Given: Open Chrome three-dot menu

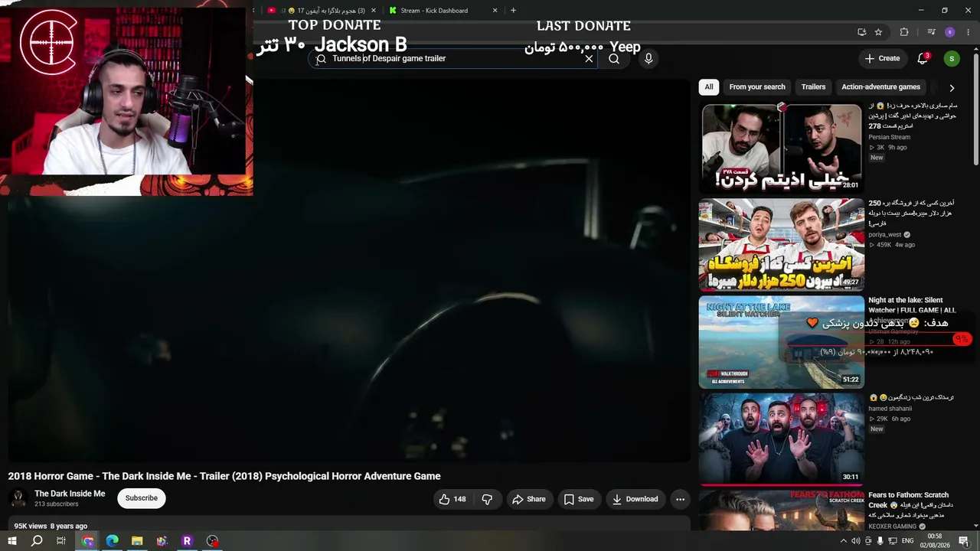Looking at the screenshot, I should tap(967, 32).
